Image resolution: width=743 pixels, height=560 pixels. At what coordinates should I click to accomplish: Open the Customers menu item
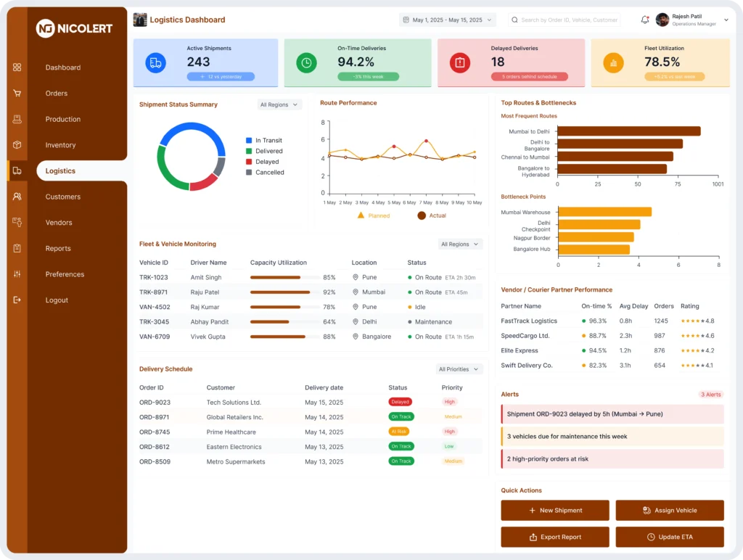pos(62,197)
